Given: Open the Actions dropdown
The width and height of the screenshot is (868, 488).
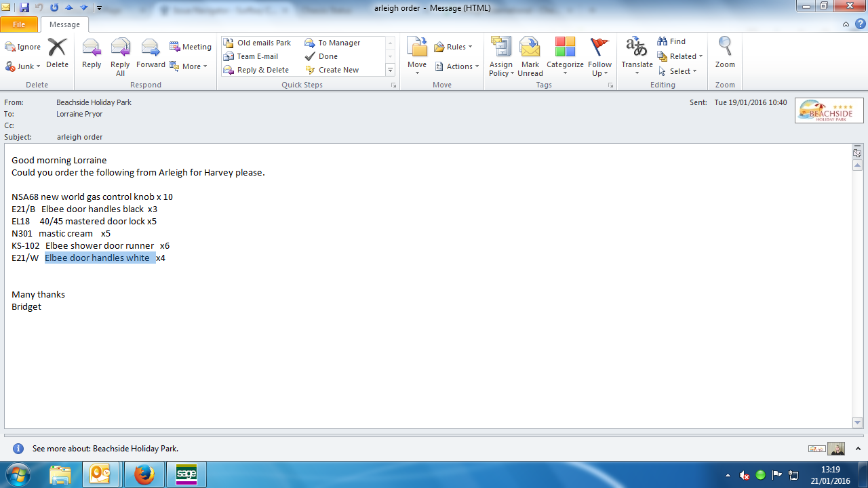Looking at the screenshot, I should (x=457, y=66).
